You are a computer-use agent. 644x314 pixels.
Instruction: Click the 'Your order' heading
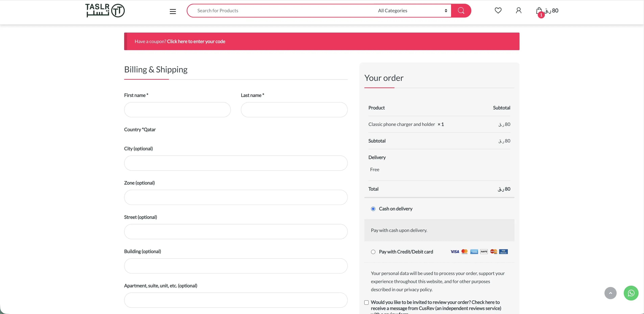pyautogui.click(x=384, y=78)
